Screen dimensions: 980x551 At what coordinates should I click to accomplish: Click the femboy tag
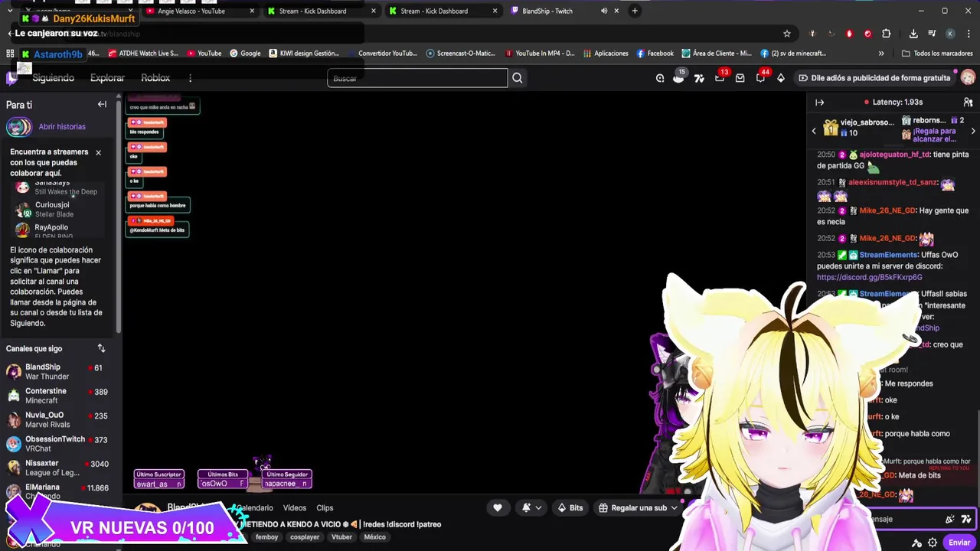click(x=267, y=536)
